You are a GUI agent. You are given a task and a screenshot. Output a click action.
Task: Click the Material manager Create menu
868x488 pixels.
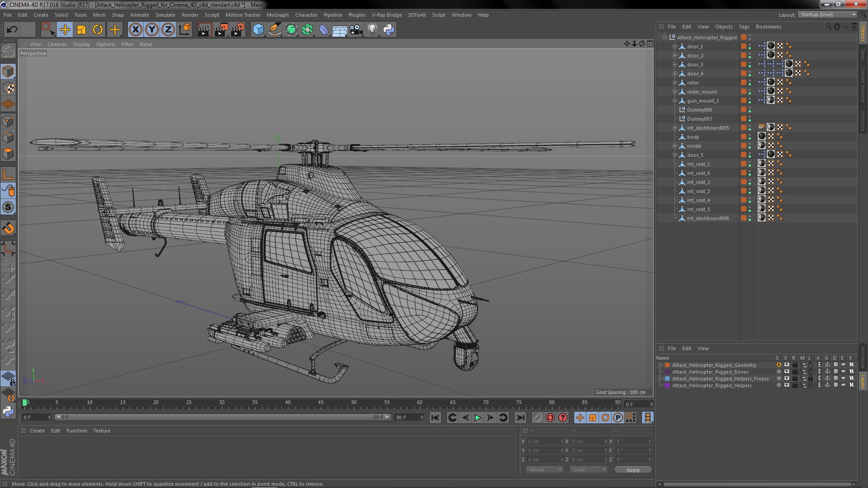37,431
